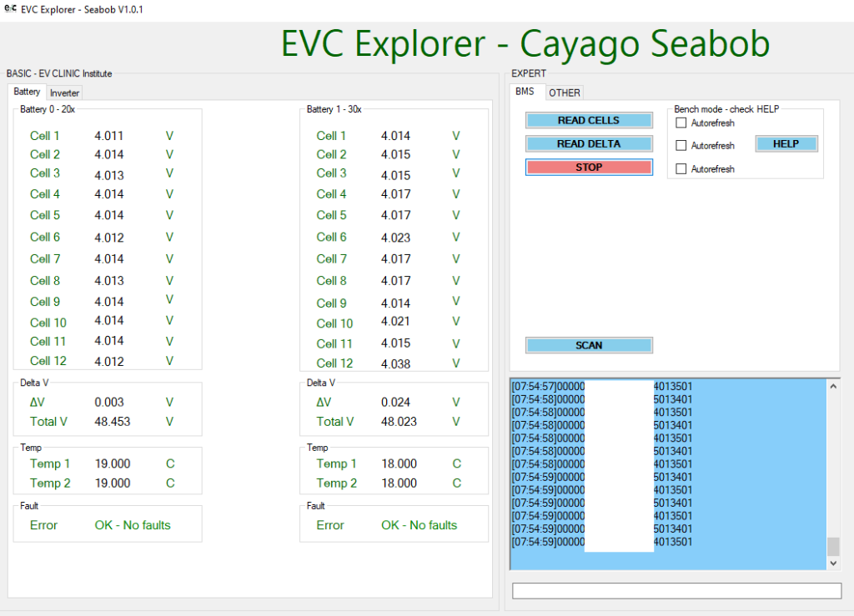Click the log scrollbar down arrow
This screenshot has width=854, height=616.
point(833,563)
